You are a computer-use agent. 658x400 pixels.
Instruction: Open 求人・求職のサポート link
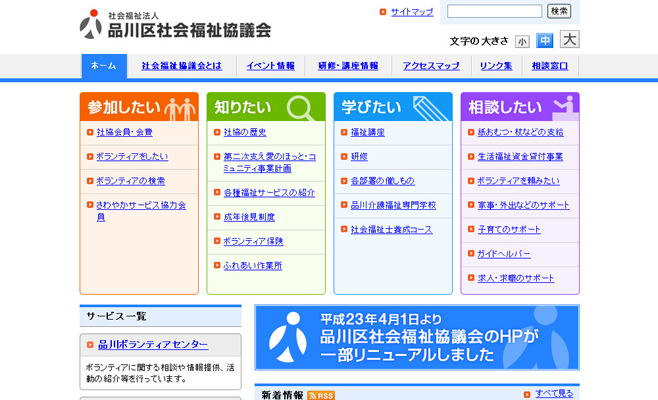point(516,278)
